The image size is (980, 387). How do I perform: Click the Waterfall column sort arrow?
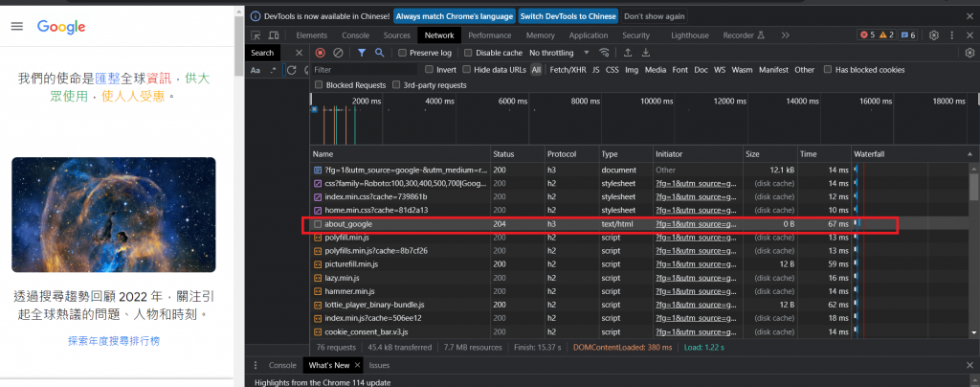tap(970, 154)
